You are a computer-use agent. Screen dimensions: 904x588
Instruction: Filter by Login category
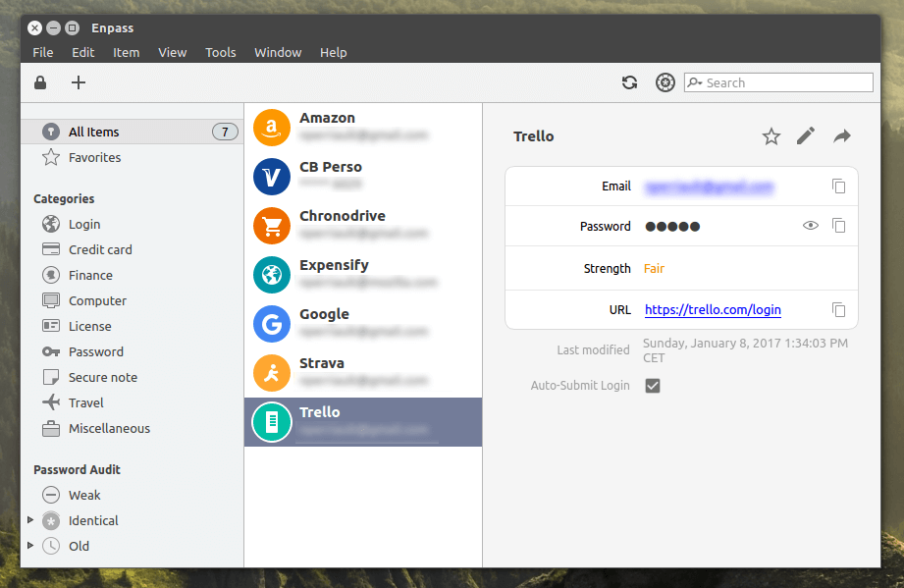click(x=133, y=224)
